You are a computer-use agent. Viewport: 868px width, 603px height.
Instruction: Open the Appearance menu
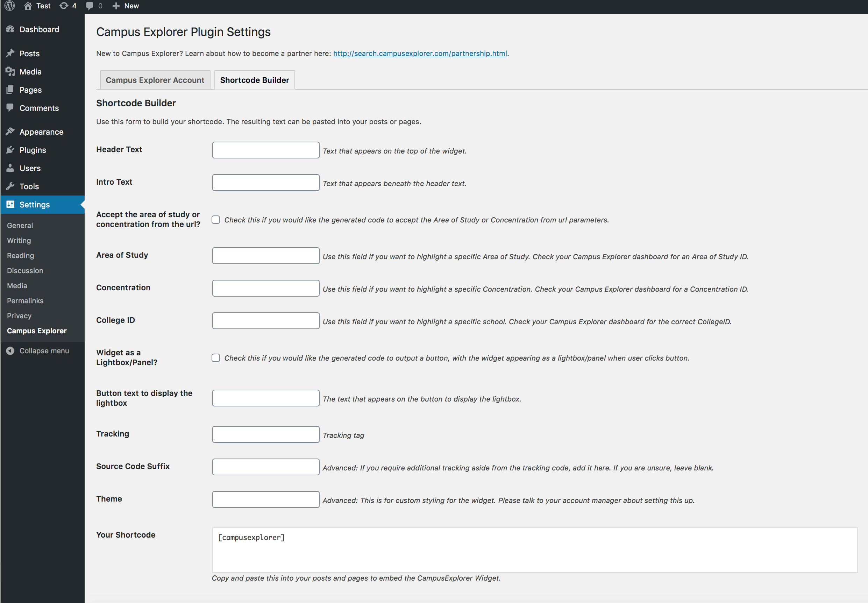(42, 132)
